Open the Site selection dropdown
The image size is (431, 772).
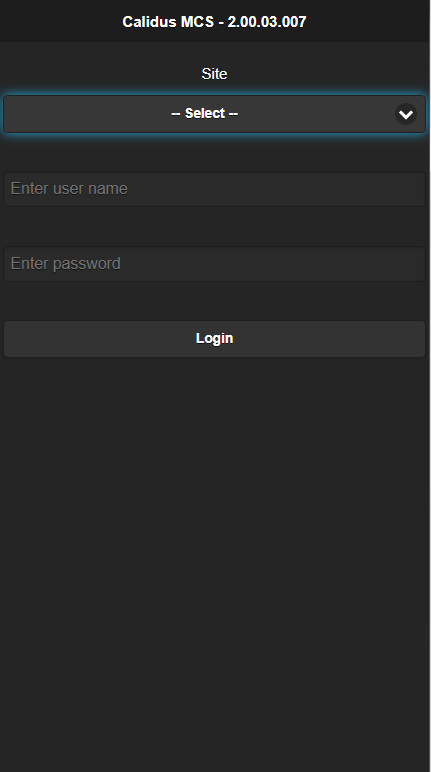(214, 114)
